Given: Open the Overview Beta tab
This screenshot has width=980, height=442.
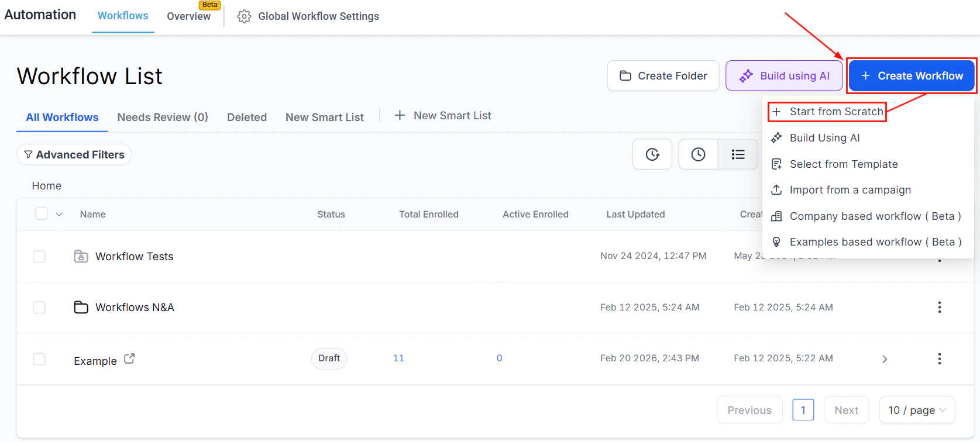Looking at the screenshot, I should click(x=189, y=16).
